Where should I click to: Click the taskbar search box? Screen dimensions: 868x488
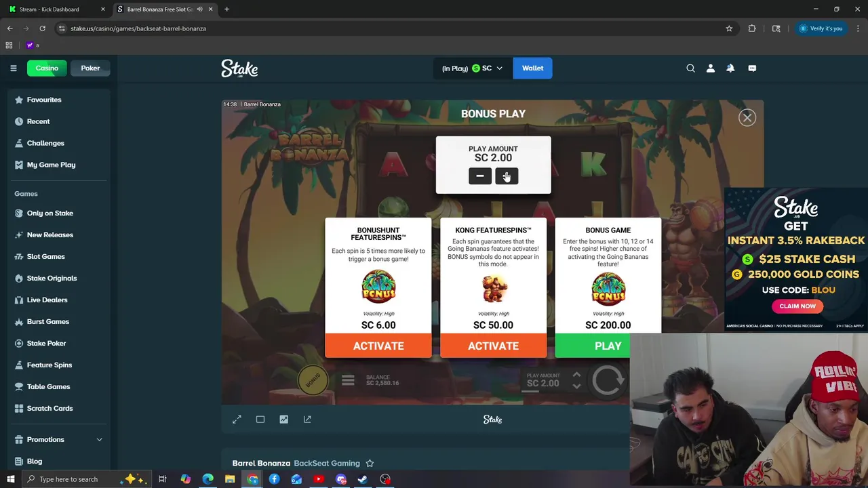87,479
